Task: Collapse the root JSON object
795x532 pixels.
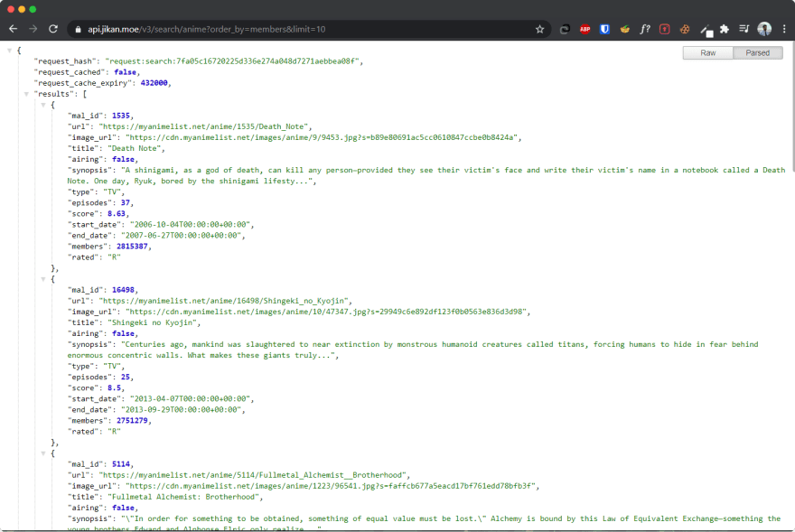Action: pyautogui.click(x=10, y=51)
